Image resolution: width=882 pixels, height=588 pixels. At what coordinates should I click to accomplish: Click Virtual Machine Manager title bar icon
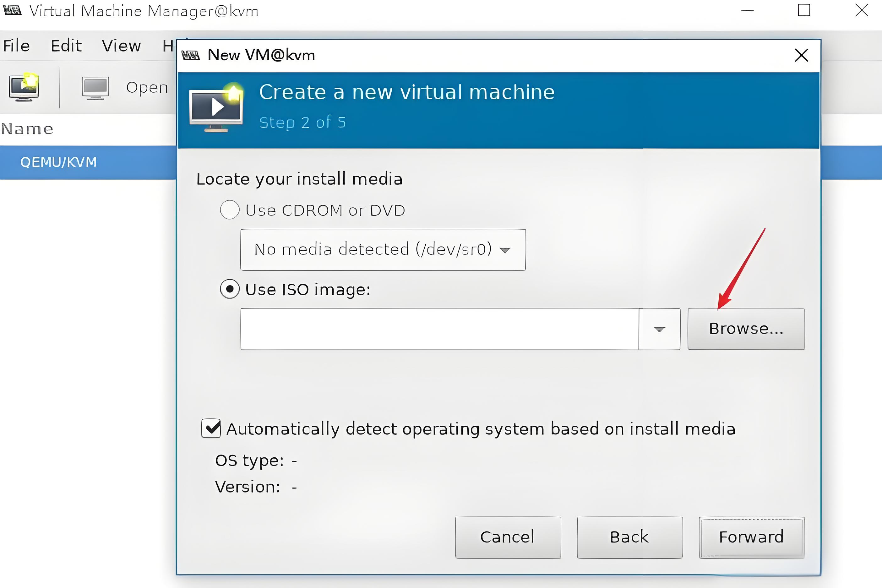pos(12,10)
